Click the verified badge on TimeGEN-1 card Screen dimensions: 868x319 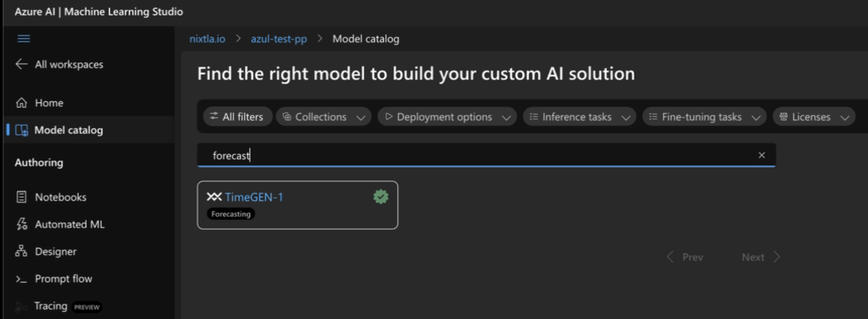tap(381, 197)
